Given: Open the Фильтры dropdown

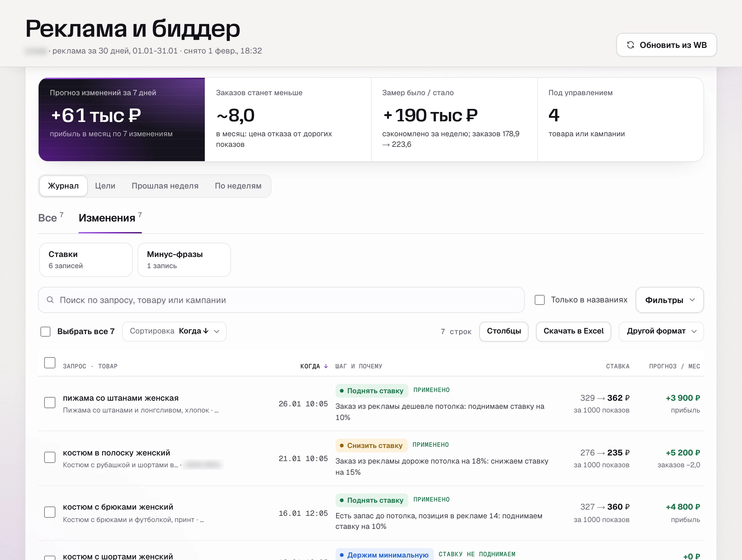Looking at the screenshot, I should [x=669, y=300].
